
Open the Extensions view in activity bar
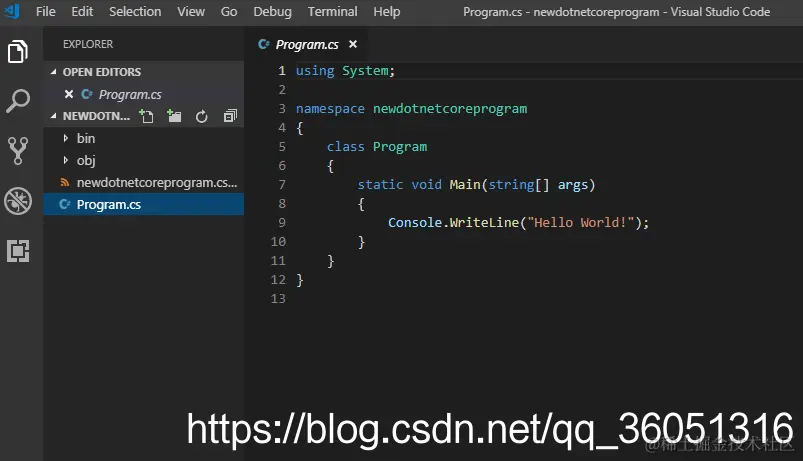pos(18,250)
